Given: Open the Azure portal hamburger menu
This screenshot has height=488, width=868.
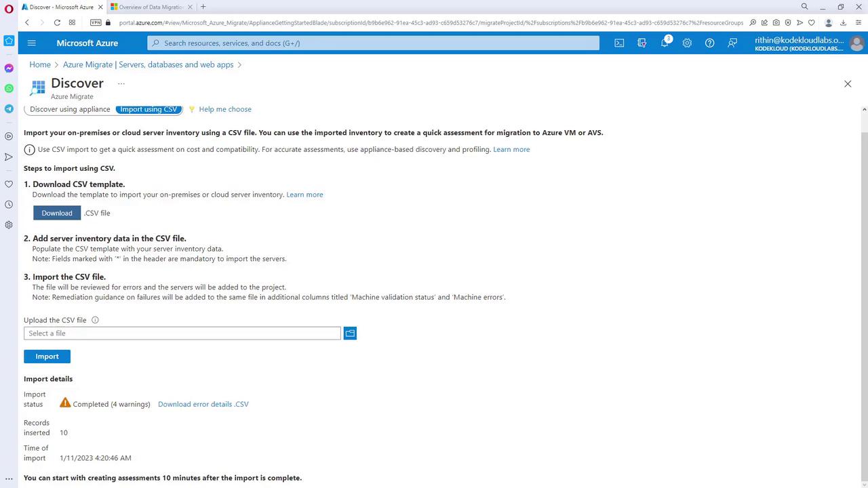Looking at the screenshot, I should click(x=31, y=43).
